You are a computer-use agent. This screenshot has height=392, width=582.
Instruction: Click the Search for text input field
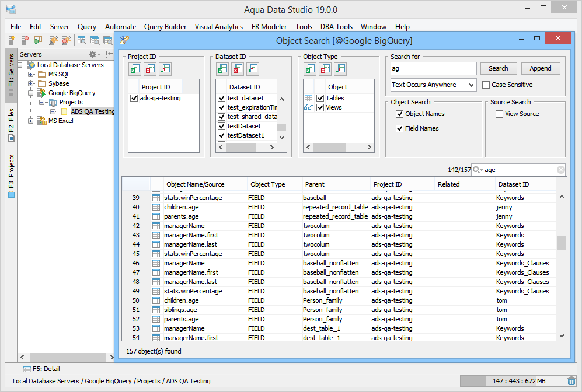click(x=434, y=69)
